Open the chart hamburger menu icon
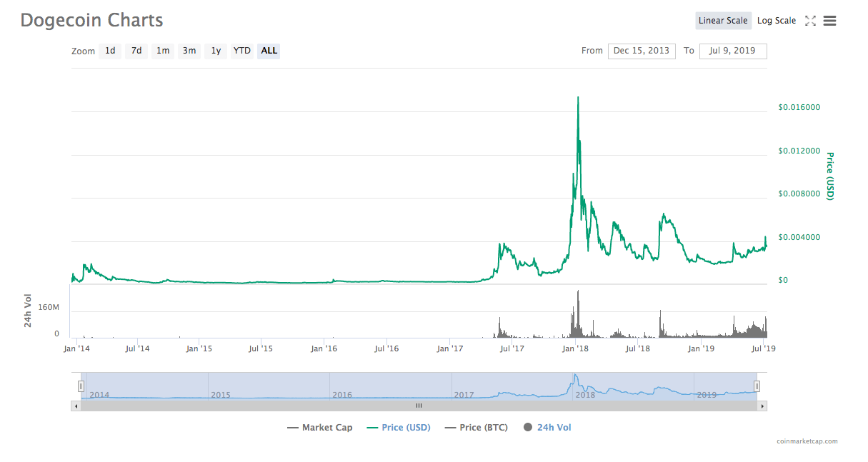 point(829,21)
